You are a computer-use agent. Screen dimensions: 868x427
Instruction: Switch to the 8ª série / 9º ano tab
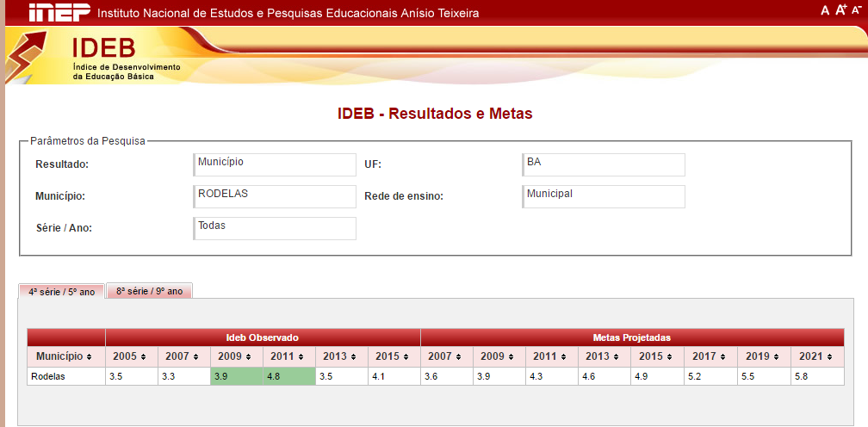click(150, 290)
